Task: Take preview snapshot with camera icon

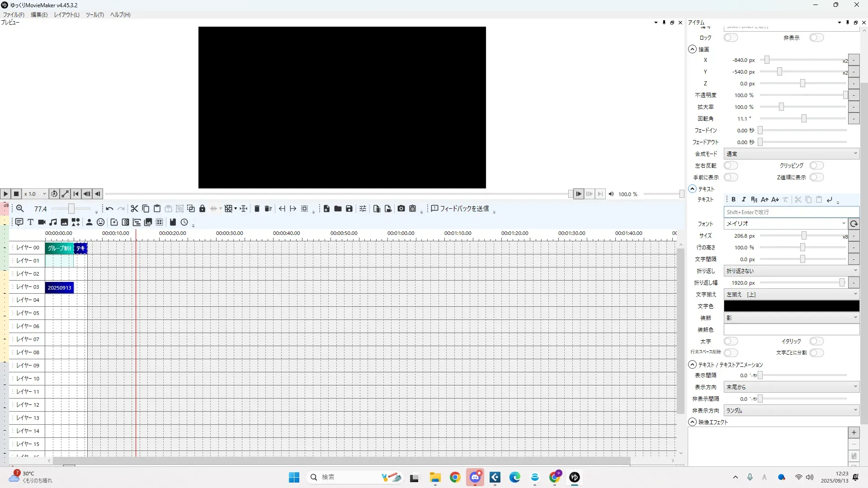Action: coord(401,209)
